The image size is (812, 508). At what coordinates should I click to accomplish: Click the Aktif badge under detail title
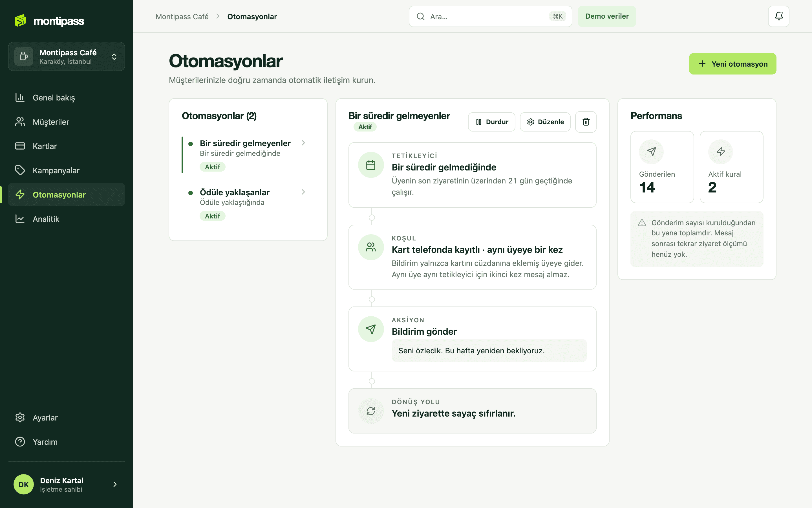point(365,127)
